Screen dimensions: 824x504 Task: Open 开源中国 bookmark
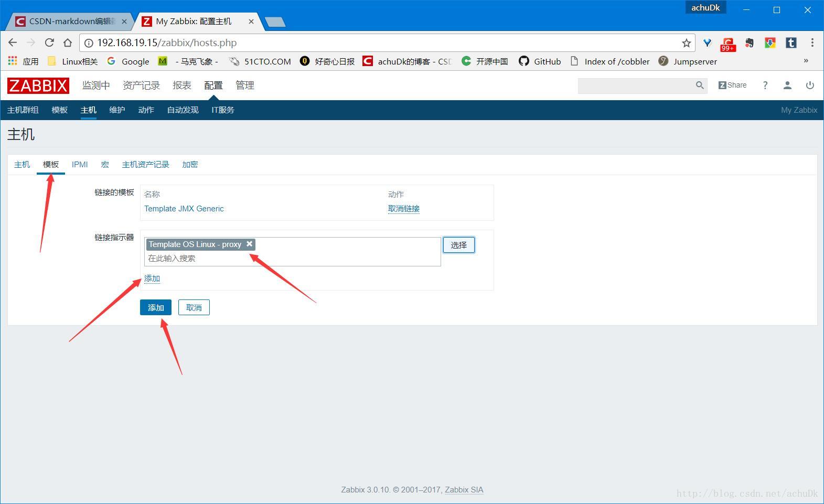click(x=485, y=61)
